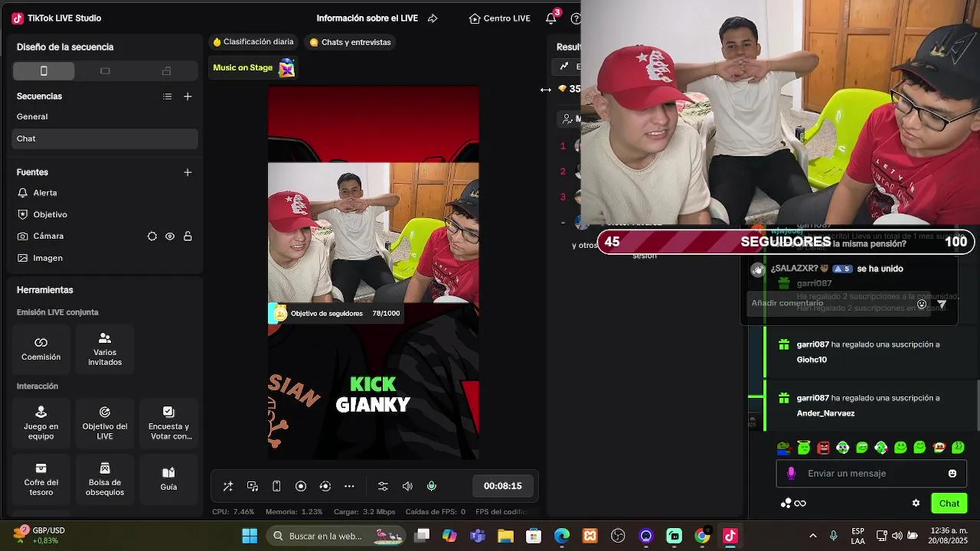Click the share arrow next to Información sobre el LIVE
The width and height of the screenshot is (980, 551).
point(433,18)
